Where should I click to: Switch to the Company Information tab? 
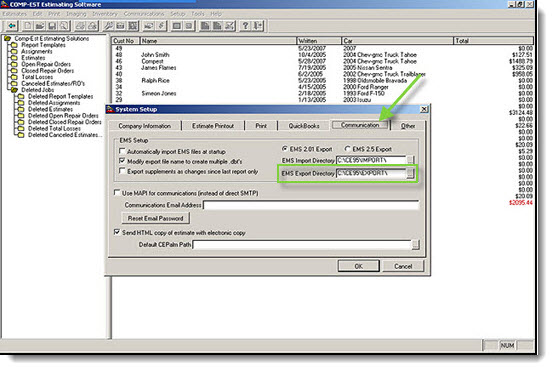(x=145, y=126)
